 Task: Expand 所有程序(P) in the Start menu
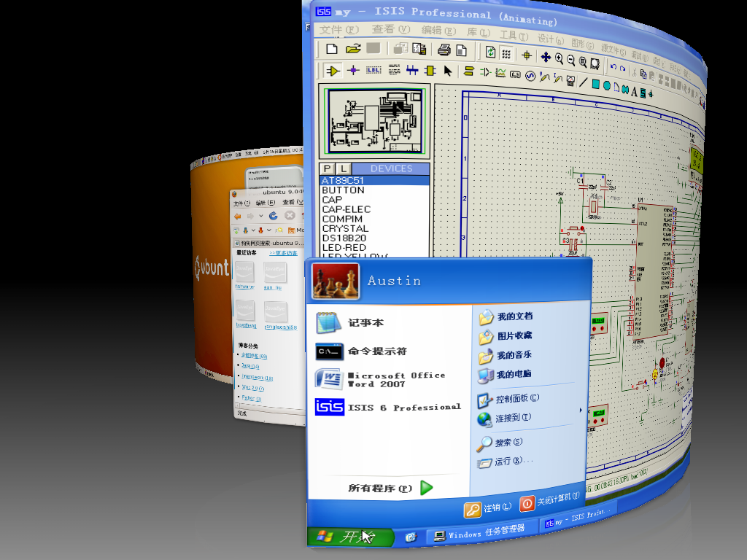[390, 488]
